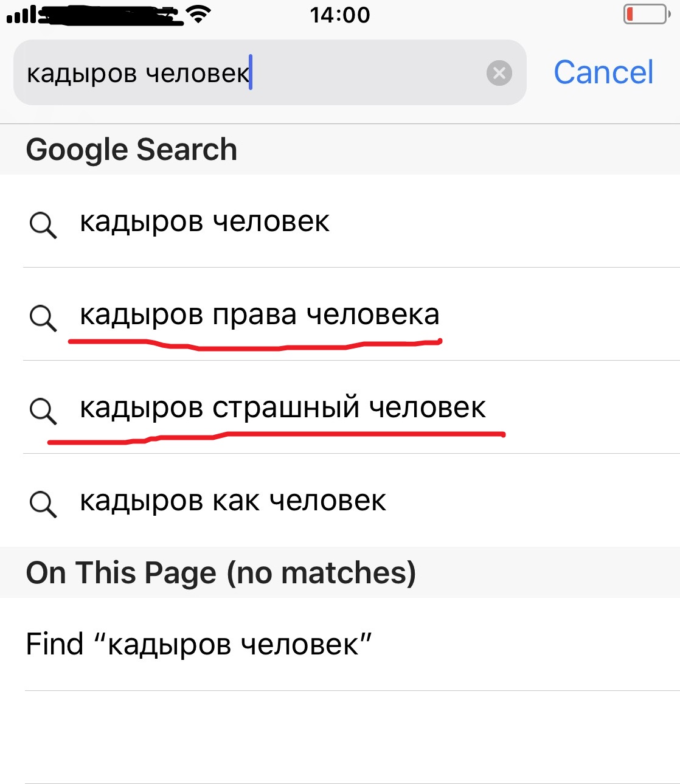The width and height of the screenshot is (680, 784).
Task: Choose the 'кадыров права человека' suggestion
Action: tap(260, 315)
